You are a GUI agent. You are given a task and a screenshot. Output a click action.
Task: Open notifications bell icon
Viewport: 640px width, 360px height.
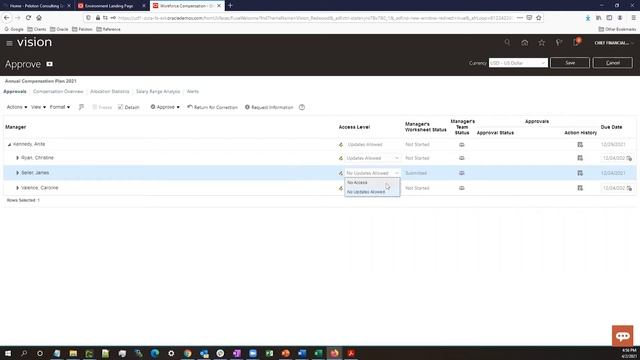(x=576, y=42)
